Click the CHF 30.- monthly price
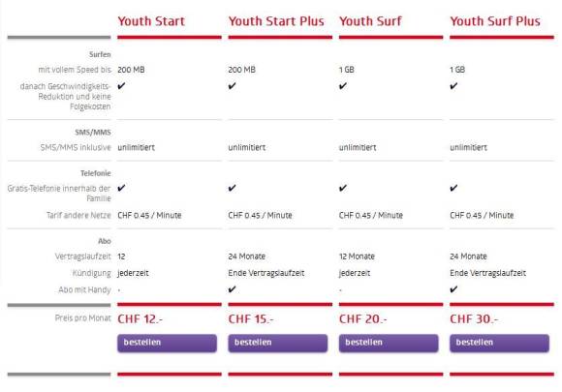Image resolution: width=562 pixels, height=392 pixels. tap(474, 319)
